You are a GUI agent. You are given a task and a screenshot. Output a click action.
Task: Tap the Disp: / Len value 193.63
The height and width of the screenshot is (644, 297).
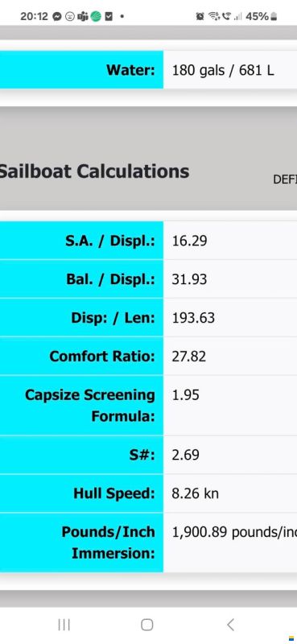[193, 318]
